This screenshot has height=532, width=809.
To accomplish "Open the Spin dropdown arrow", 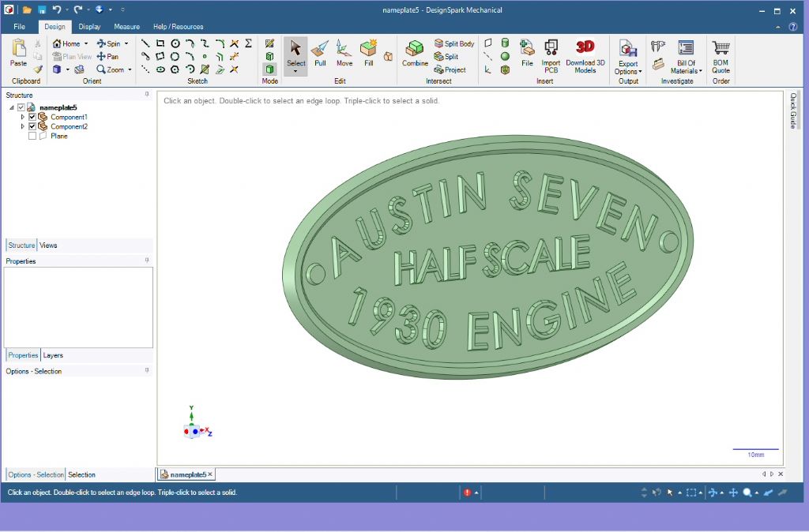I will coord(126,44).
